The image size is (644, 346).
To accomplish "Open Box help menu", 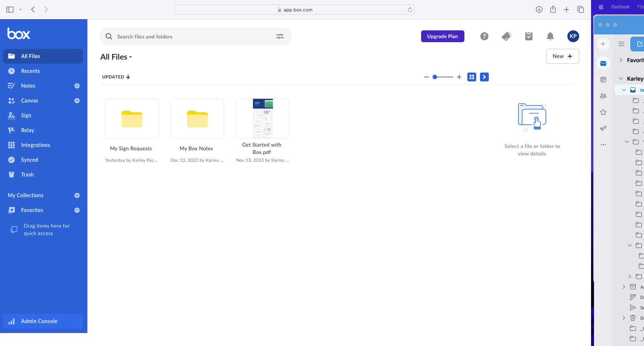I will tap(484, 36).
